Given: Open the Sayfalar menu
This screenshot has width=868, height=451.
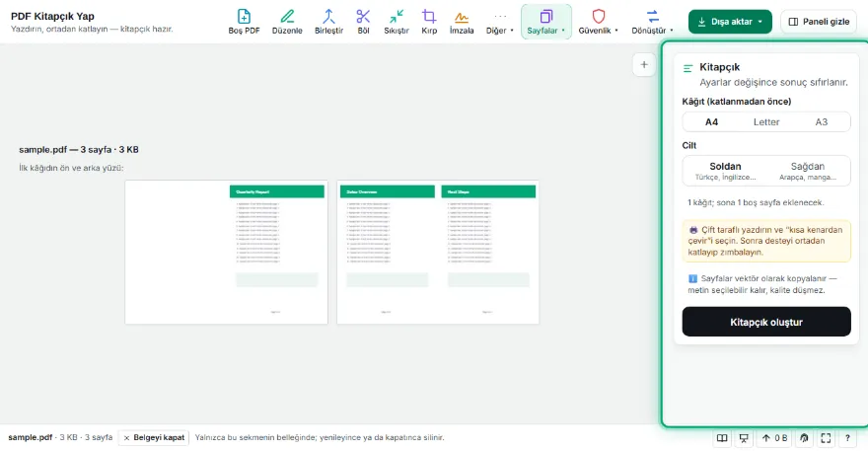Looking at the screenshot, I should coord(545,22).
